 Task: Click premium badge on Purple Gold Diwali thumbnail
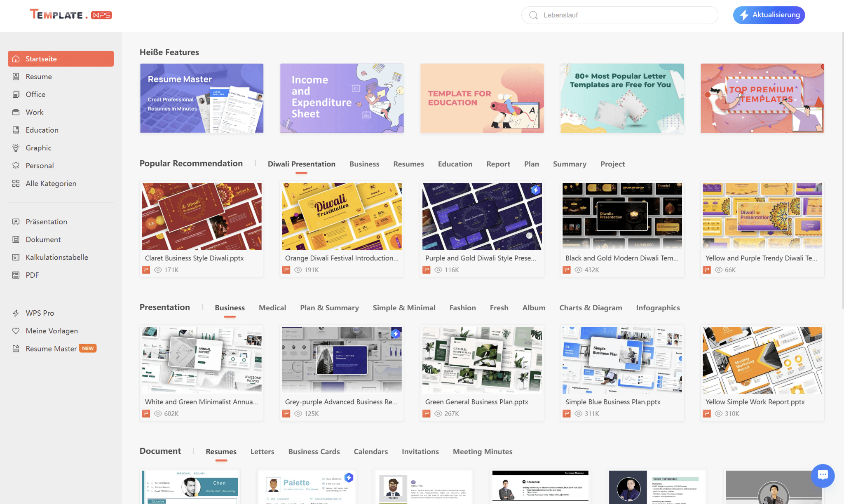coord(535,190)
